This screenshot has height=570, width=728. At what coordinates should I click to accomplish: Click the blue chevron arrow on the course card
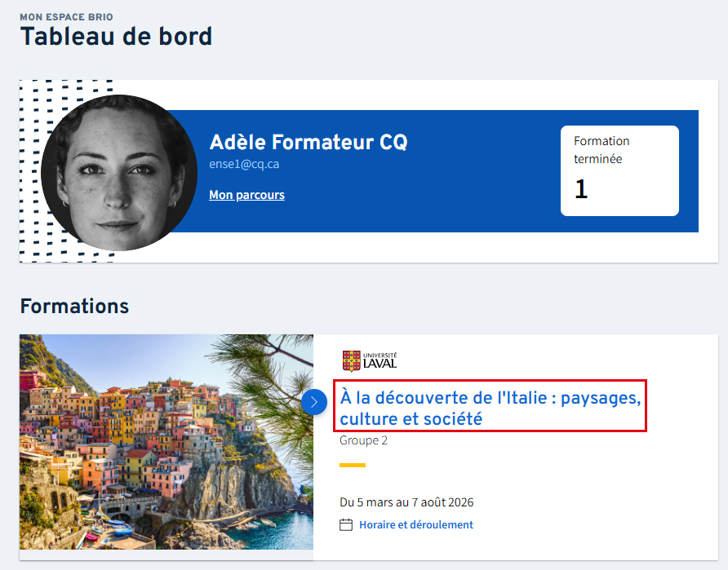click(314, 402)
